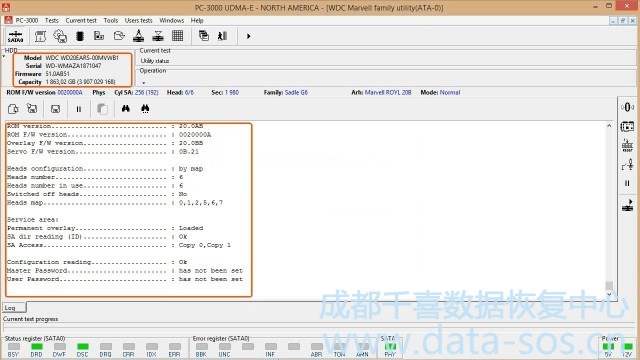Click the walking man exit icon
Viewport: 640px width, 360px height.
coord(222,36)
